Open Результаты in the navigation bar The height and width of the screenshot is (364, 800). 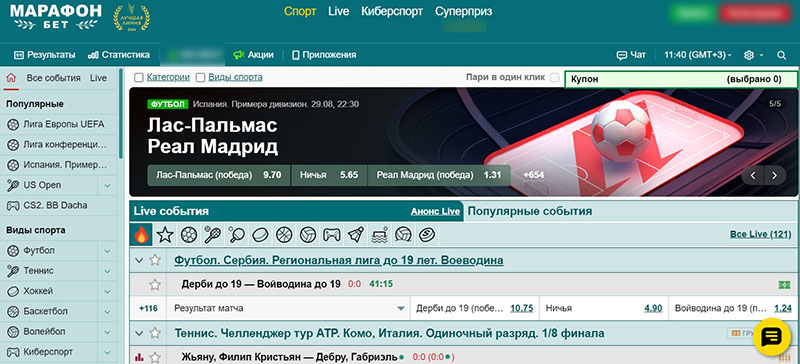45,55
